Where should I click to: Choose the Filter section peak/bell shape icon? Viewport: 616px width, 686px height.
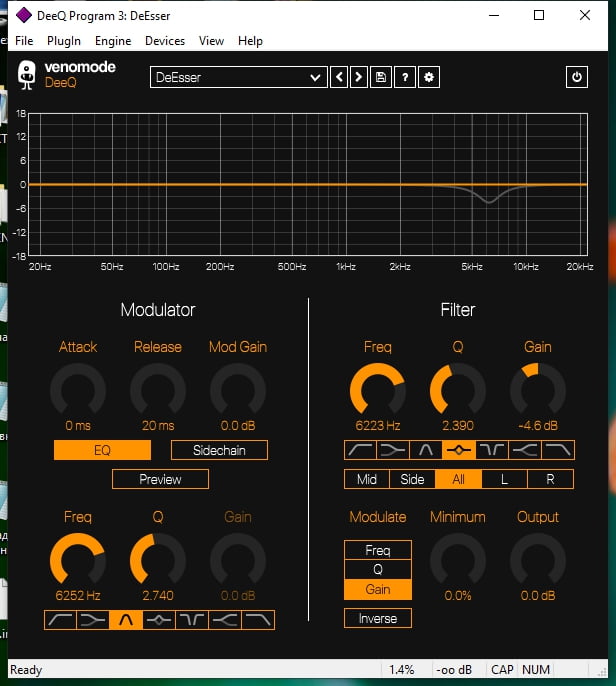point(459,450)
